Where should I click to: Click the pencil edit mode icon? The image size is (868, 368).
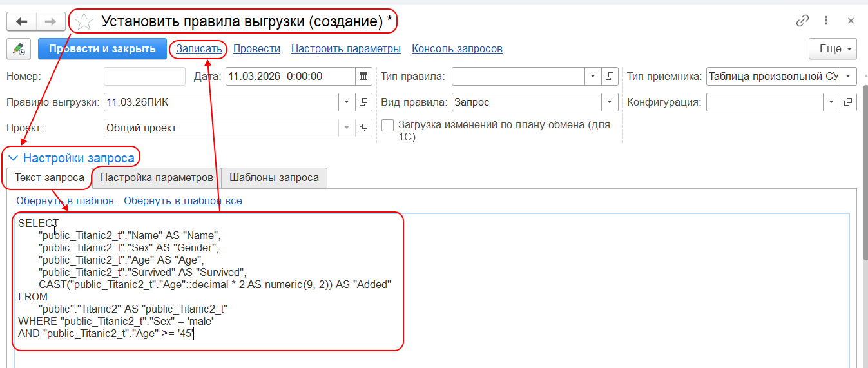point(19,49)
